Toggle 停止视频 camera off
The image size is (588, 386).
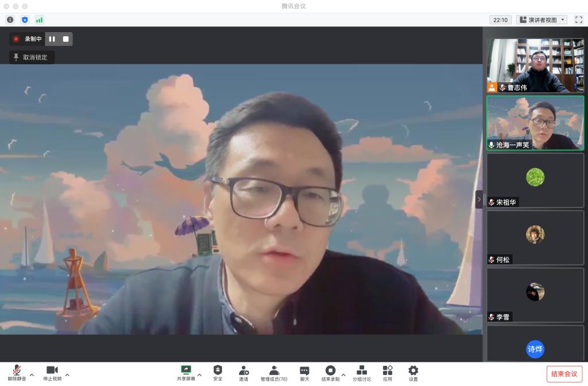click(x=52, y=373)
